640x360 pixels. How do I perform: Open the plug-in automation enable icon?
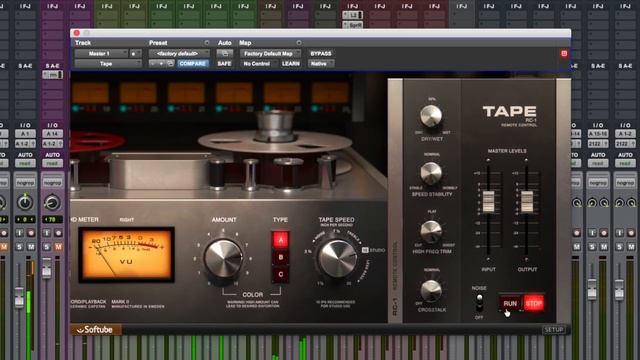click(x=224, y=53)
